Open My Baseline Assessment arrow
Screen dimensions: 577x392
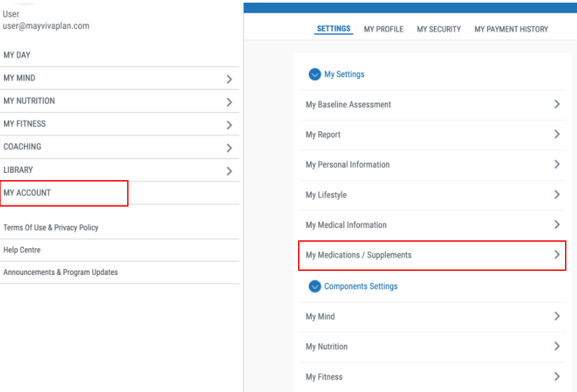(x=556, y=105)
